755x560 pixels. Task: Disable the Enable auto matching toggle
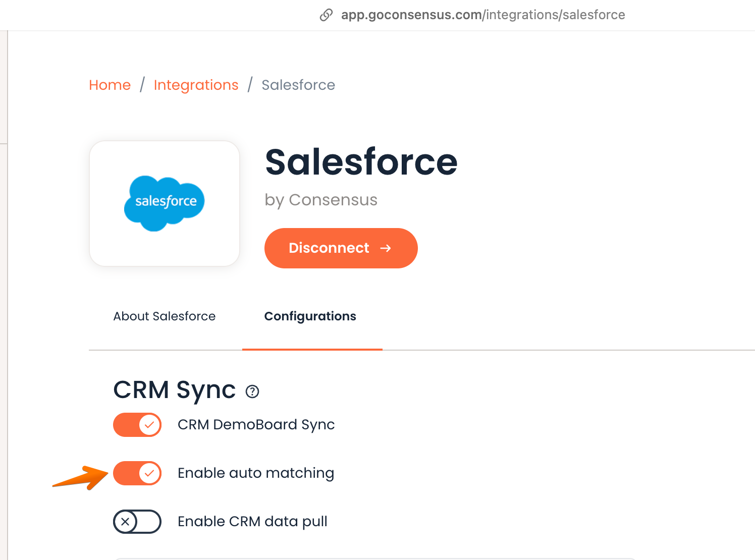pyautogui.click(x=137, y=473)
